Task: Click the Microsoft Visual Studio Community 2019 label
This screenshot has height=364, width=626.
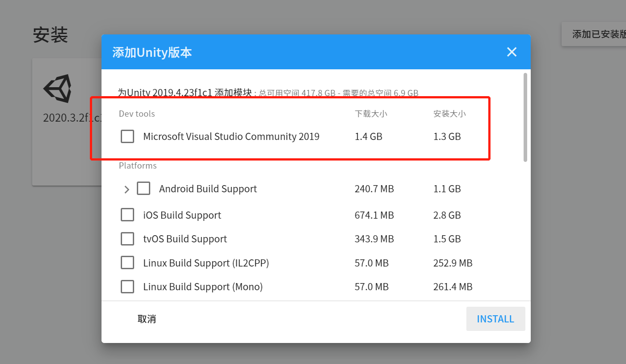Action: (x=231, y=136)
